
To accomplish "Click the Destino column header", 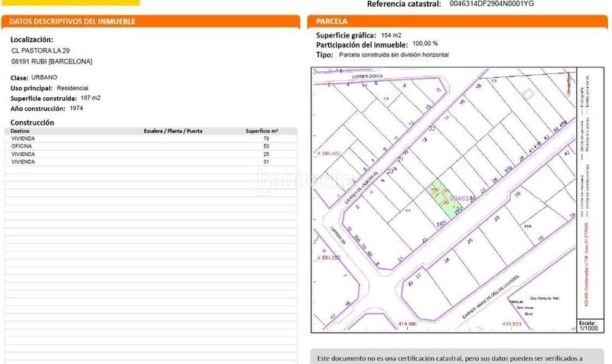I will pos(21,132).
